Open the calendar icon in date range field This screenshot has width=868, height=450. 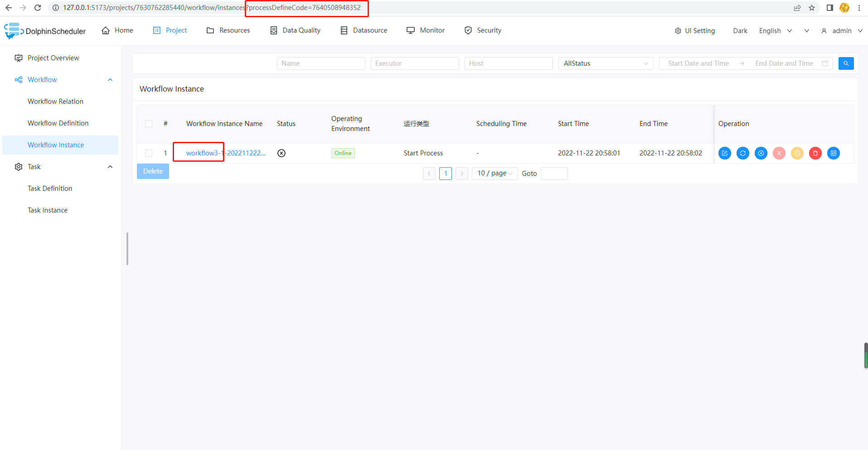[x=825, y=63]
